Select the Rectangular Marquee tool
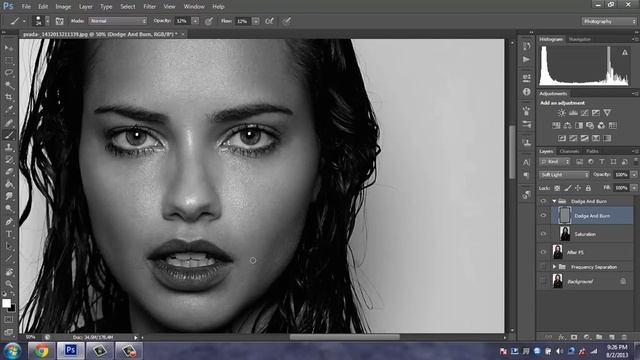 point(9,61)
